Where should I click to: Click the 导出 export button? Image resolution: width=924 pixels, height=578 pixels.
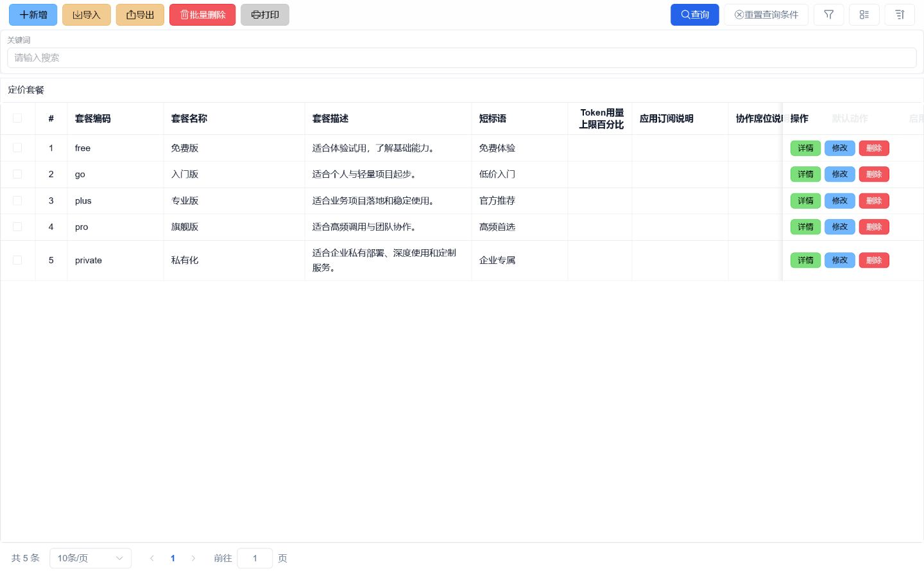[x=140, y=15]
